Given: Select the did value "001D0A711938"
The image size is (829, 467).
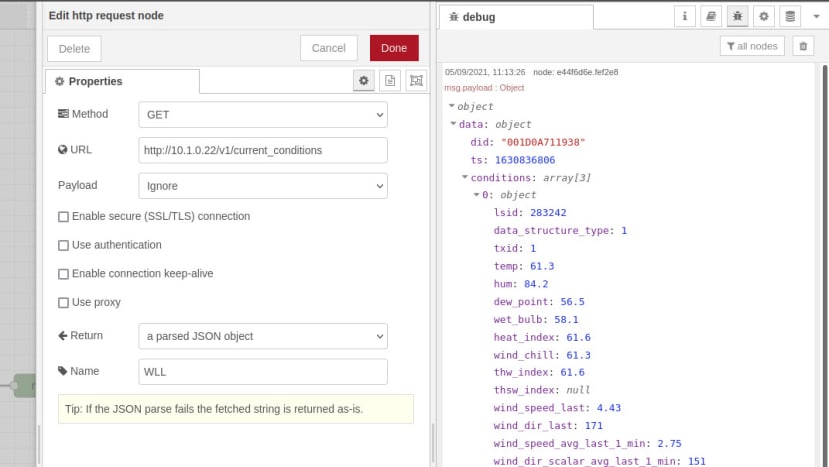Looking at the screenshot, I should 543,142.
